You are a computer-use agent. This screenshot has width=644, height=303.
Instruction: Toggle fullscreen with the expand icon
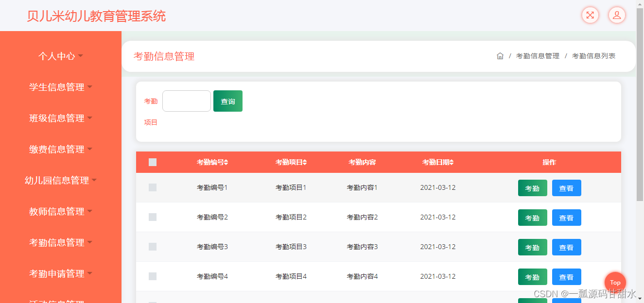[x=590, y=15]
